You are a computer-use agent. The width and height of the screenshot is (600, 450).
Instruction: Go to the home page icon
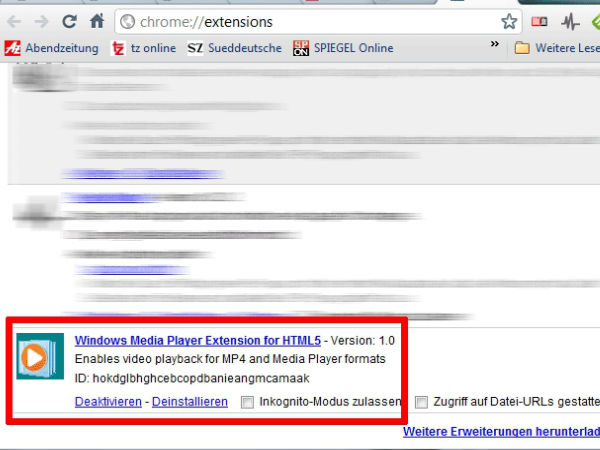click(97, 20)
